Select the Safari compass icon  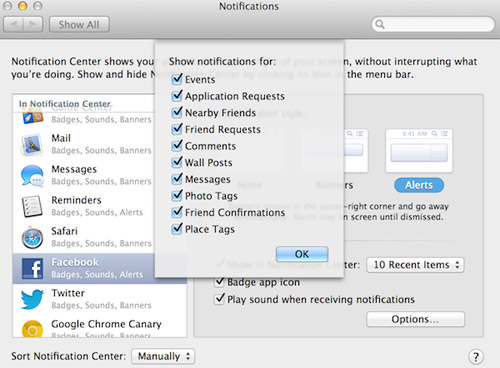[32, 238]
